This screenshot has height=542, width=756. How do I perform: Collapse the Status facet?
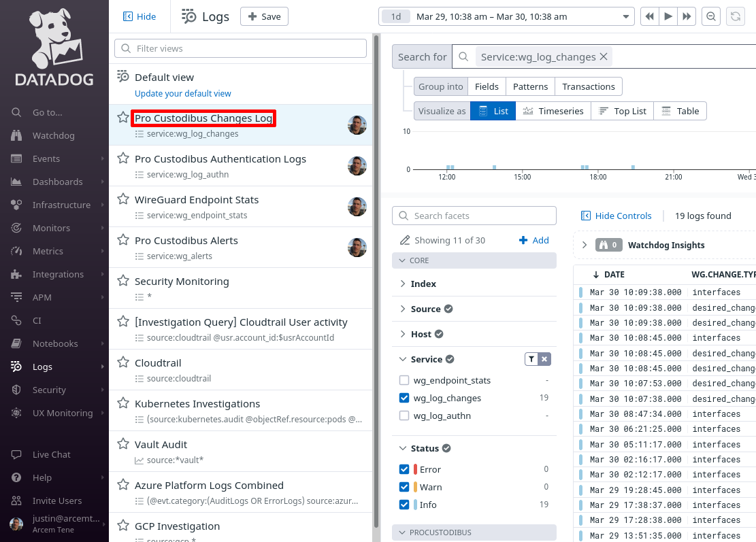pos(403,448)
